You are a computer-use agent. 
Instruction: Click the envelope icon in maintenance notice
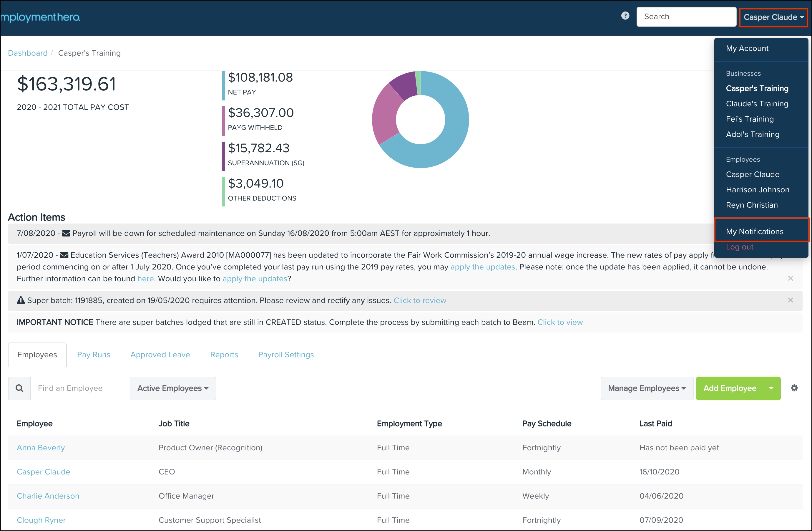coord(66,233)
